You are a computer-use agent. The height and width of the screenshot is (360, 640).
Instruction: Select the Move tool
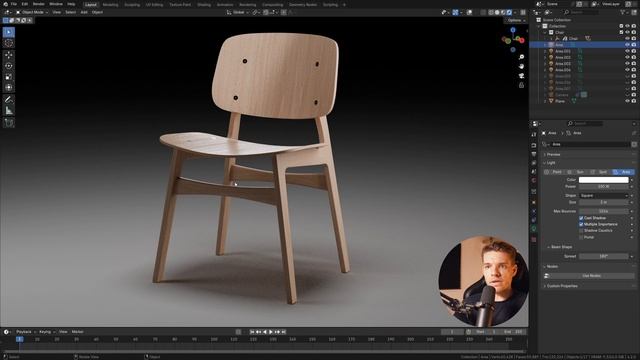(9, 55)
